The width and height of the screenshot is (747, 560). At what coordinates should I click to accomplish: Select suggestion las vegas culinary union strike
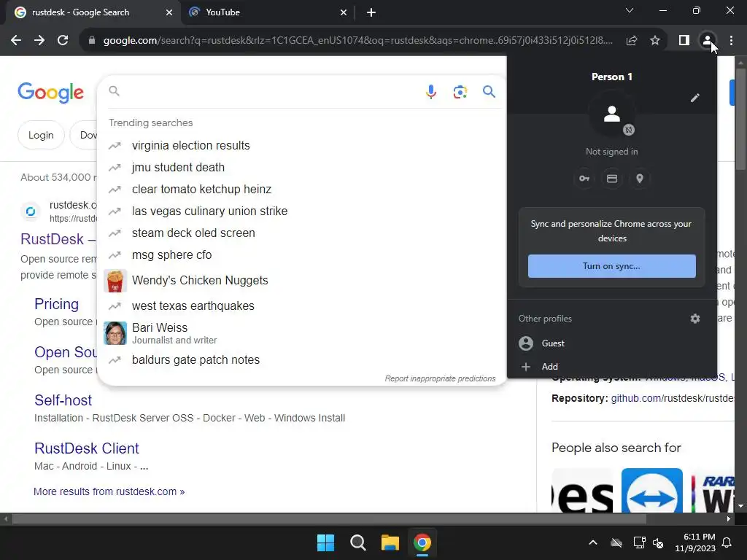click(x=301, y=211)
